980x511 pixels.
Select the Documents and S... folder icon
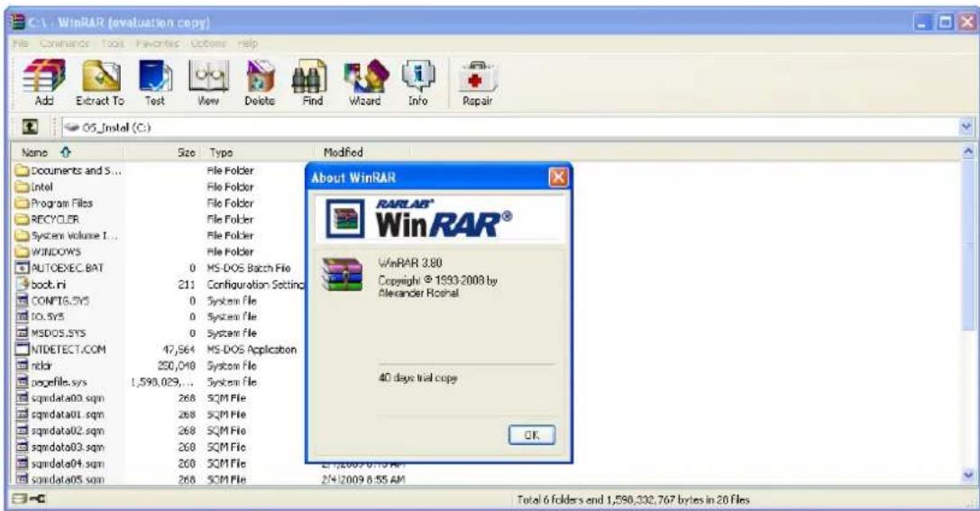point(23,170)
